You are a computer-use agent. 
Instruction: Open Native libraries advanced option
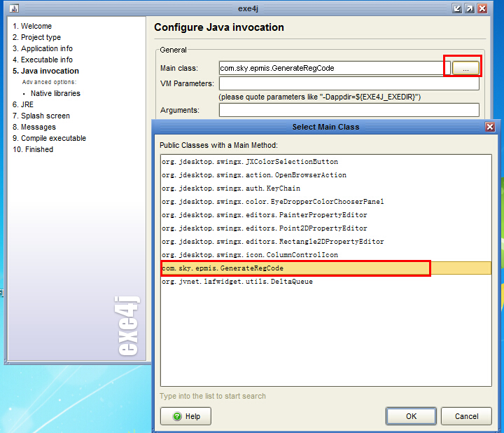click(55, 93)
